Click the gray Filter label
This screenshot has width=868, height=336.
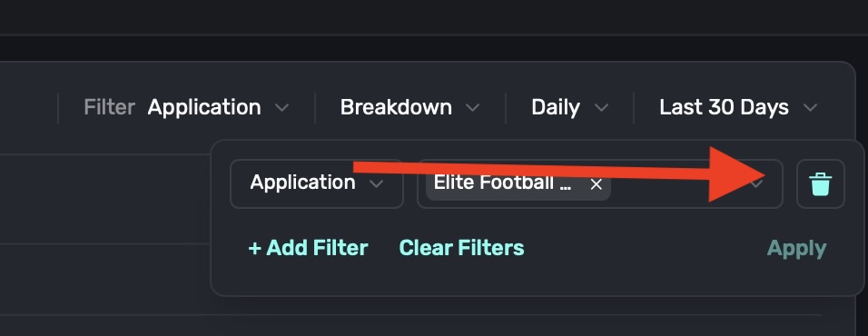coord(109,107)
